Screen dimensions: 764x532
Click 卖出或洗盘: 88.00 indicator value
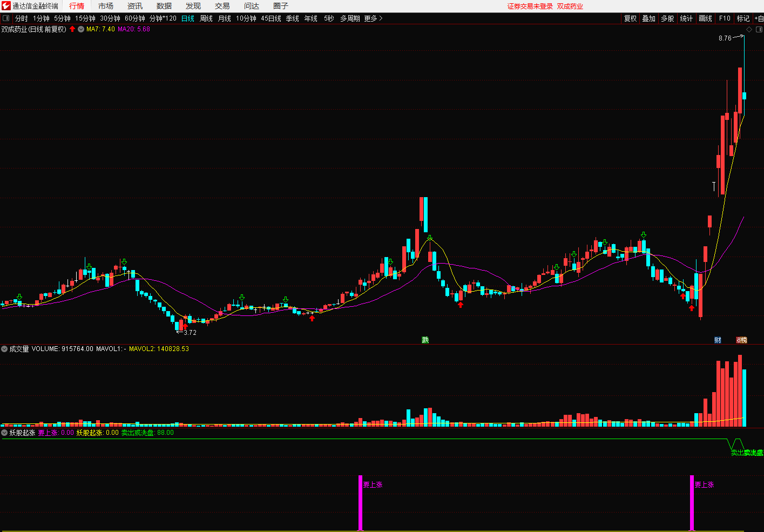tap(147, 433)
